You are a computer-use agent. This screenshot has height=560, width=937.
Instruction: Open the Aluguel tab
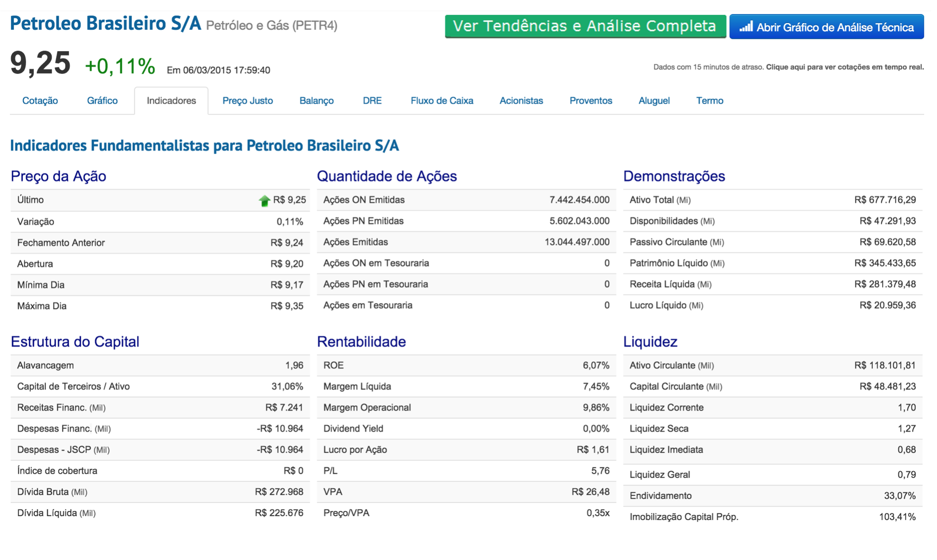pyautogui.click(x=654, y=100)
